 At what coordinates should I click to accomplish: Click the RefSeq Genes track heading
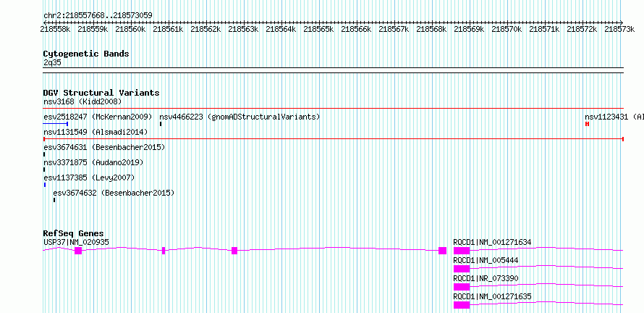(74, 233)
